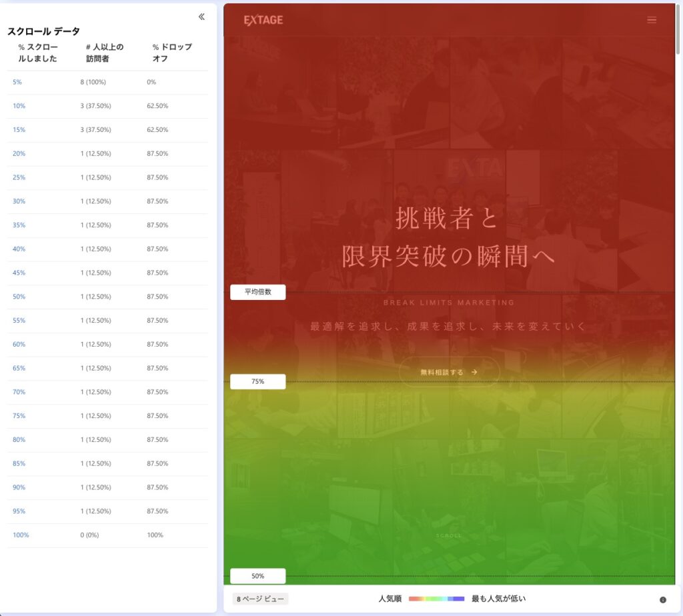Collapse the scroll data sidebar panel
This screenshot has height=616, width=683.
click(x=201, y=17)
